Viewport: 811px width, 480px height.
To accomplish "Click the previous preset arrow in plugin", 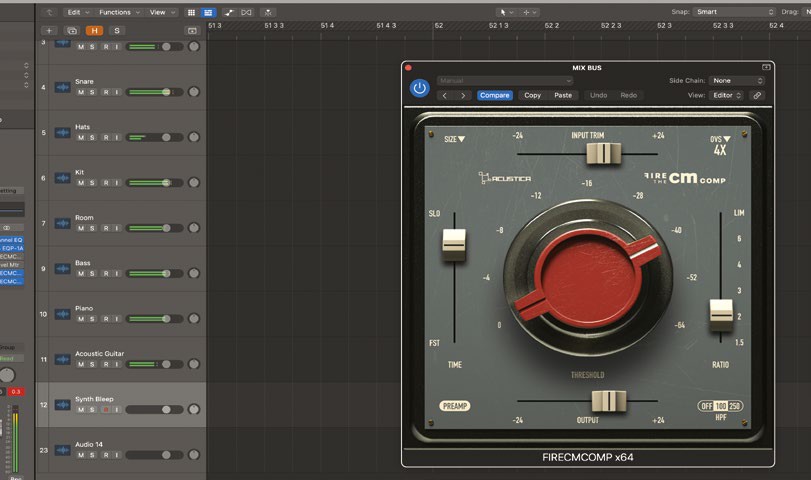I will (x=444, y=95).
